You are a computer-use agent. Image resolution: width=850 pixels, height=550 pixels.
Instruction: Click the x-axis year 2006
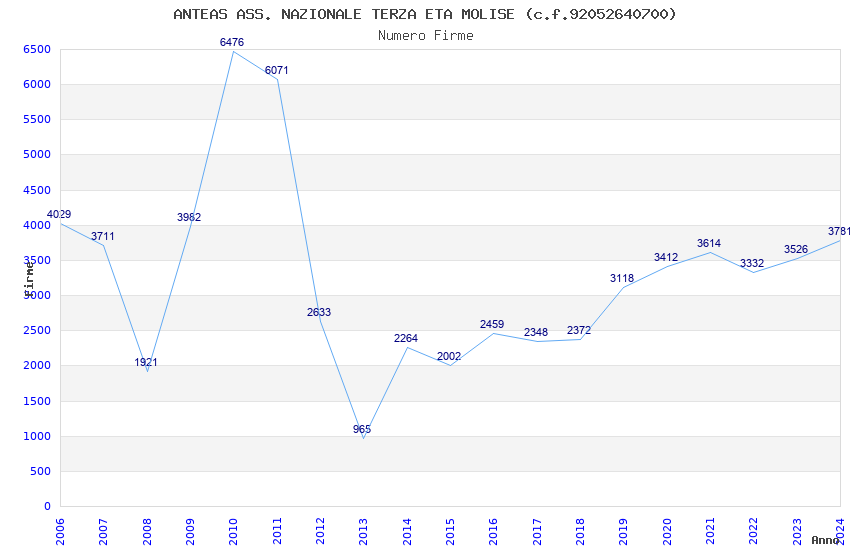[x=60, y=532]
